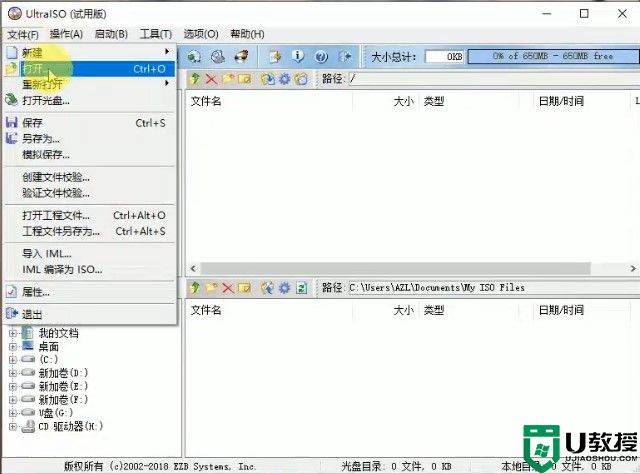Viewport: 640px width, 474px height.
Task: Choose 退出 to quit UltraISO
Action: click(90, 314)
